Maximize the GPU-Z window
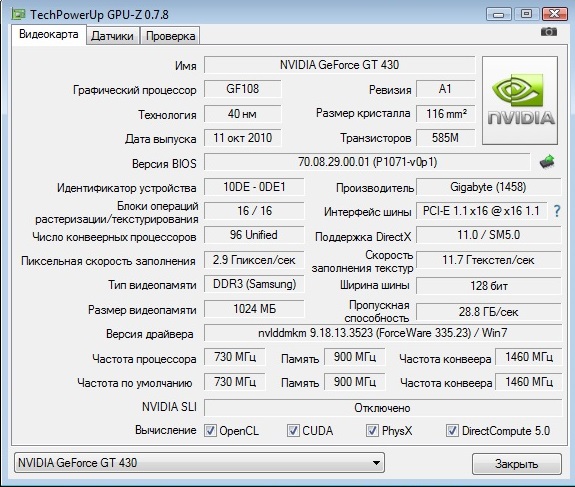Image resolution: width=575 pixels, height=487 pixels. [526, 14]
